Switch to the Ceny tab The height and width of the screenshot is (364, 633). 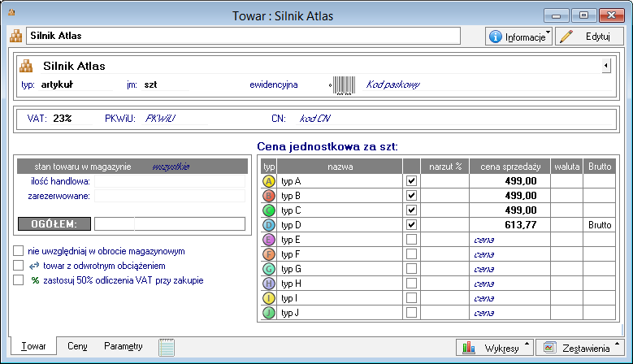pos(77,346)
